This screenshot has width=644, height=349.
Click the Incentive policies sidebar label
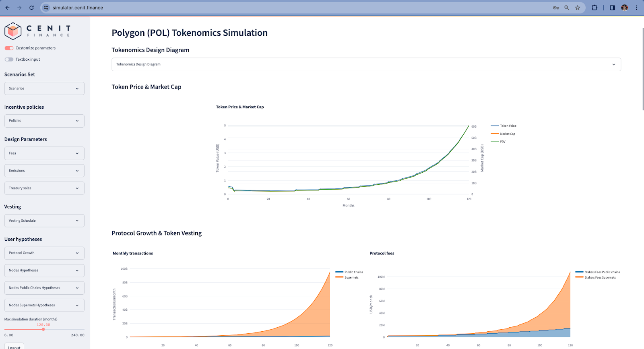click(x=24, y=107)
